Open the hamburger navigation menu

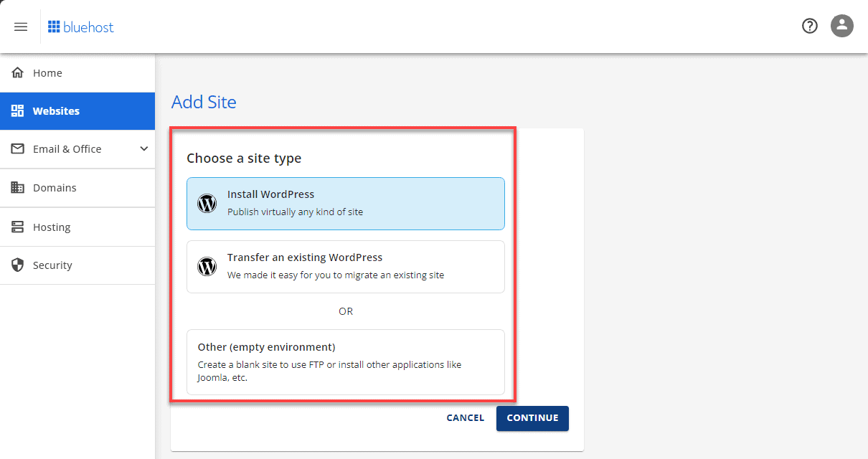[x=21, y=27]
